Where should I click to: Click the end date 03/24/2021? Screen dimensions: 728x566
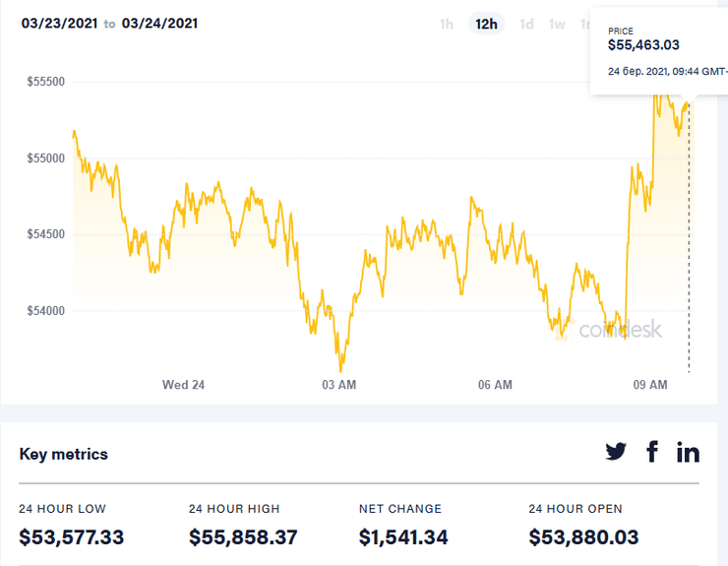point(159,23)
